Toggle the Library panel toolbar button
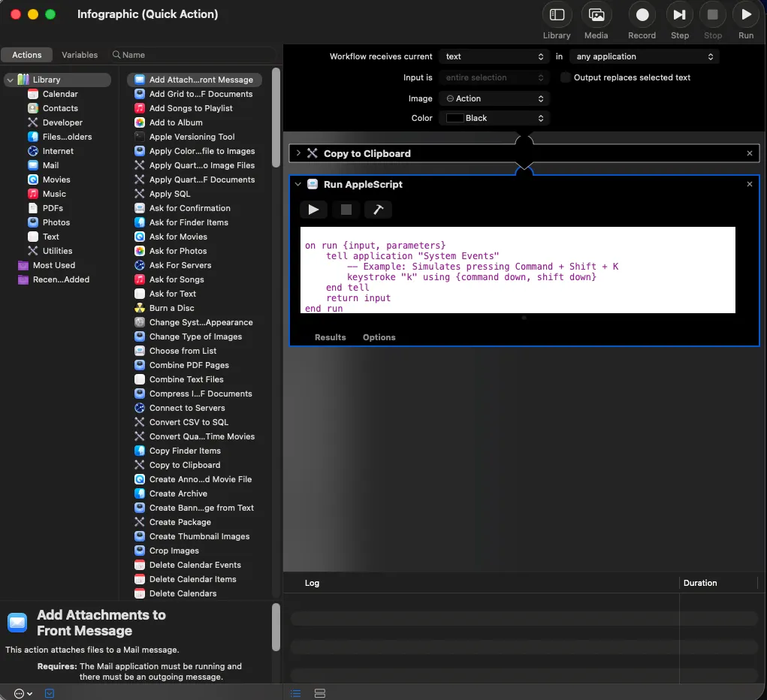This screenshot has width=767, height=700. click(557, 15)
